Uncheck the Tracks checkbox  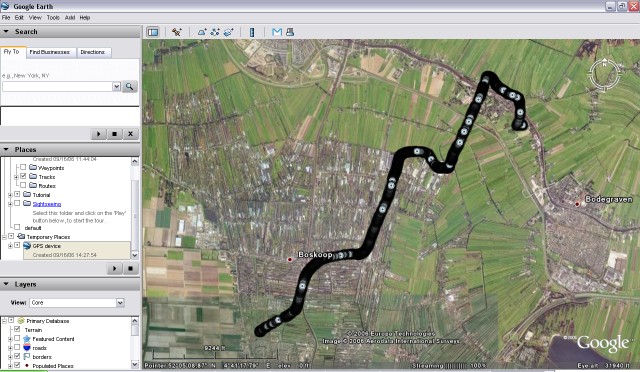23,176
